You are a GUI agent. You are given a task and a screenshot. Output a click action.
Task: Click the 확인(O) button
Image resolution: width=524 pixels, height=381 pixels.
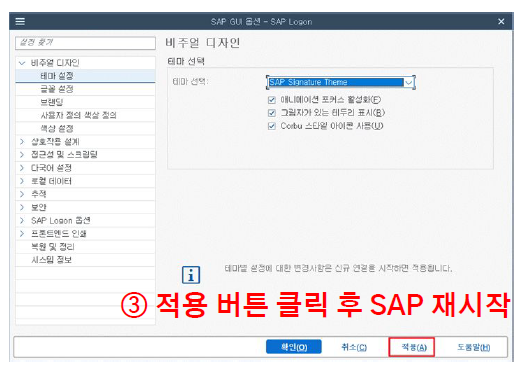294,347
